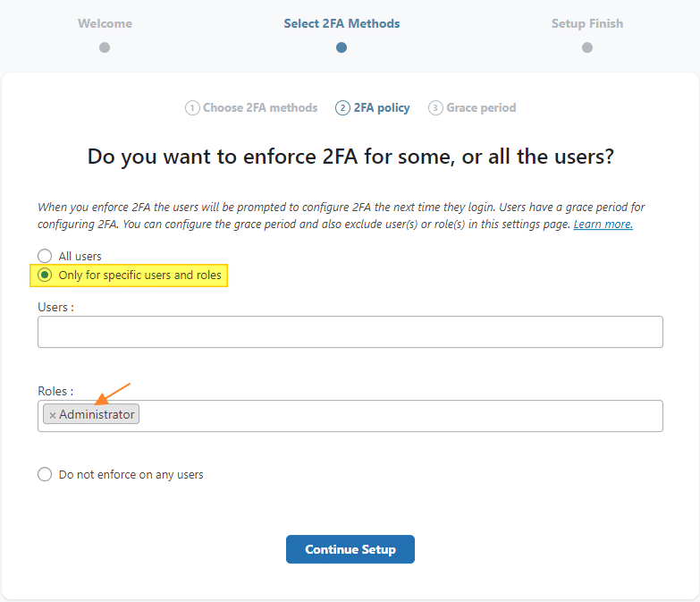
Task: Click the step 3 circle icon
Action: pos(435,108)
